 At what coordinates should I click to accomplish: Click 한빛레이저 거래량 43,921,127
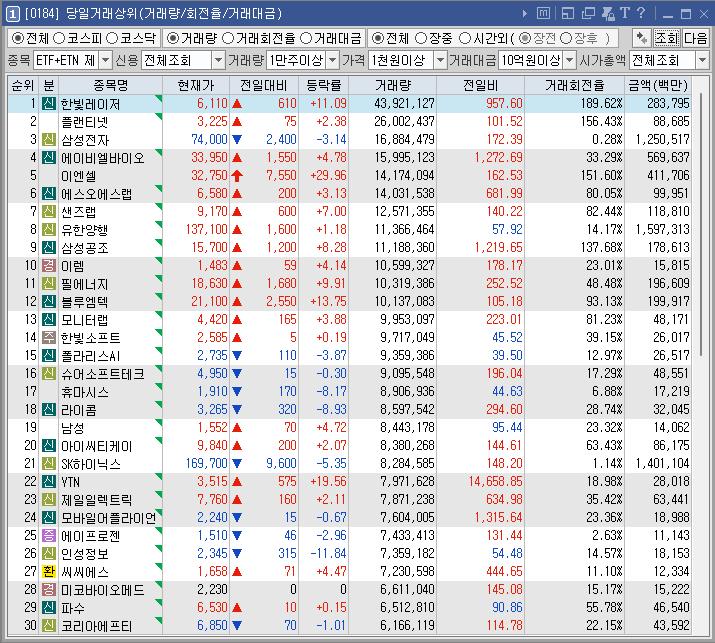(x=404, y=104)
